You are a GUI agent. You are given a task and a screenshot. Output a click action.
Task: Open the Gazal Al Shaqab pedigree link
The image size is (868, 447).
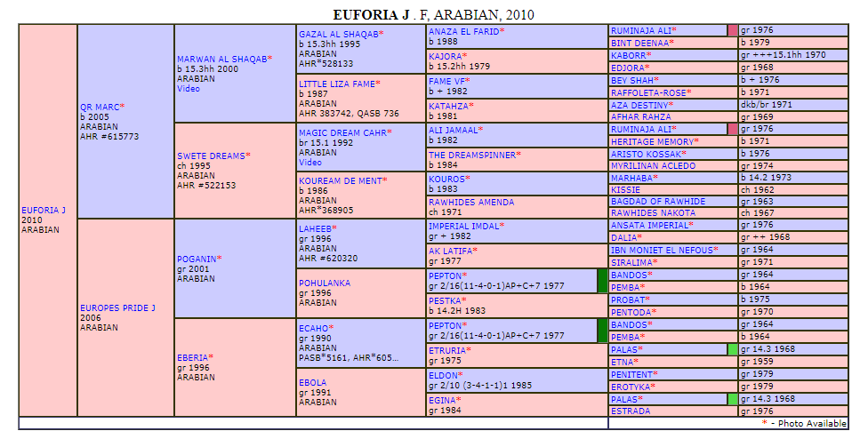338,33
